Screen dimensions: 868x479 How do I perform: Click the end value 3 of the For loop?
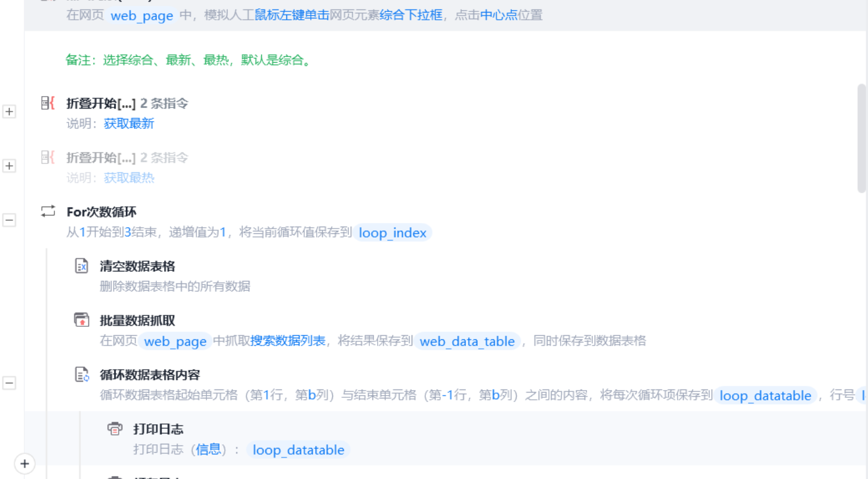128,232
